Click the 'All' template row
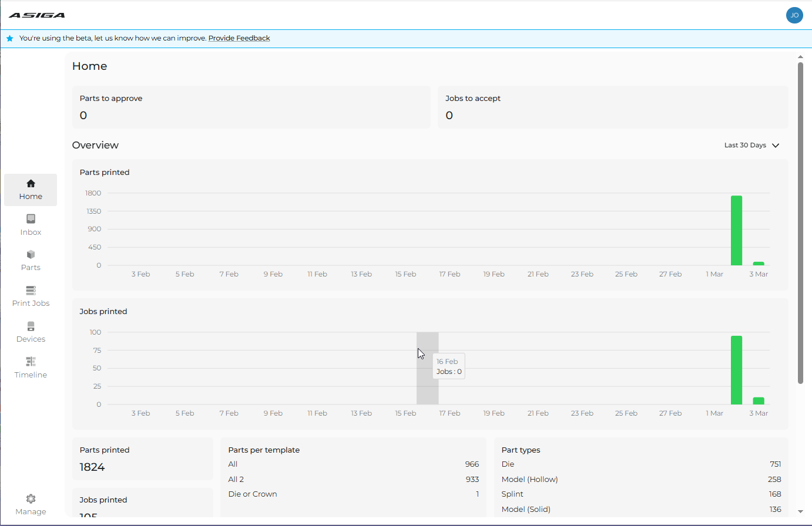812x526 pixels. (353, 464)
